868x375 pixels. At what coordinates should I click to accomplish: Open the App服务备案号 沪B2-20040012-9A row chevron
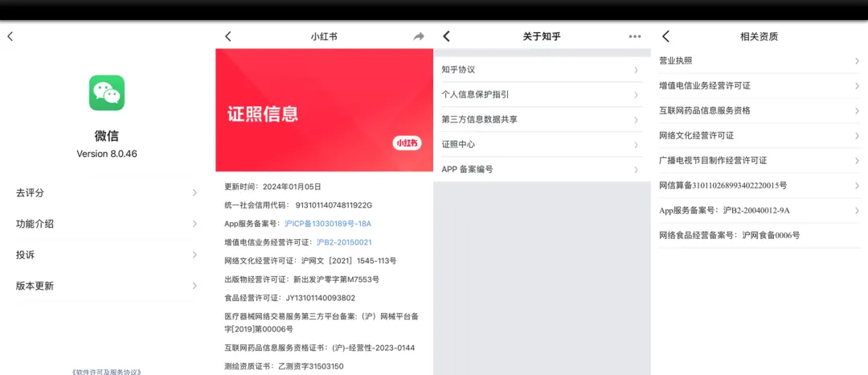pyautogui.click(x=857, y=211)
